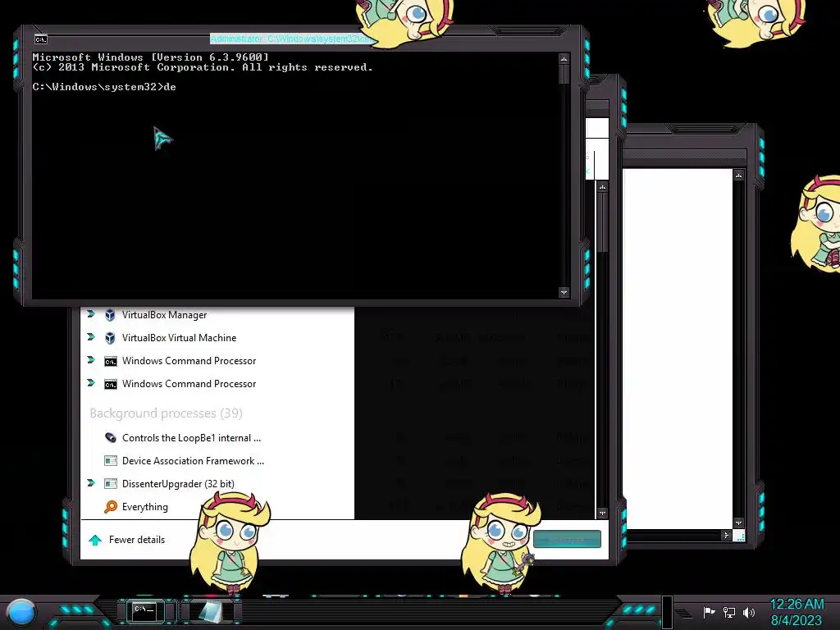840x630 pixels.
Task: Click the Device Association Framework icon
Action: [x=111, y=461]
